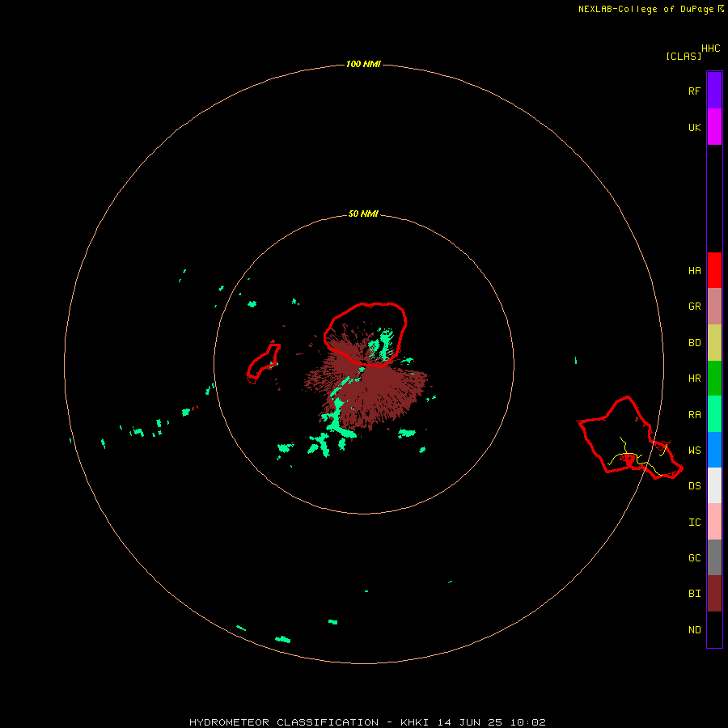The width and height of the screenshot is (728, 728).
Task: Select the GR pinkish legend swatch
Action: click(714, 307)
